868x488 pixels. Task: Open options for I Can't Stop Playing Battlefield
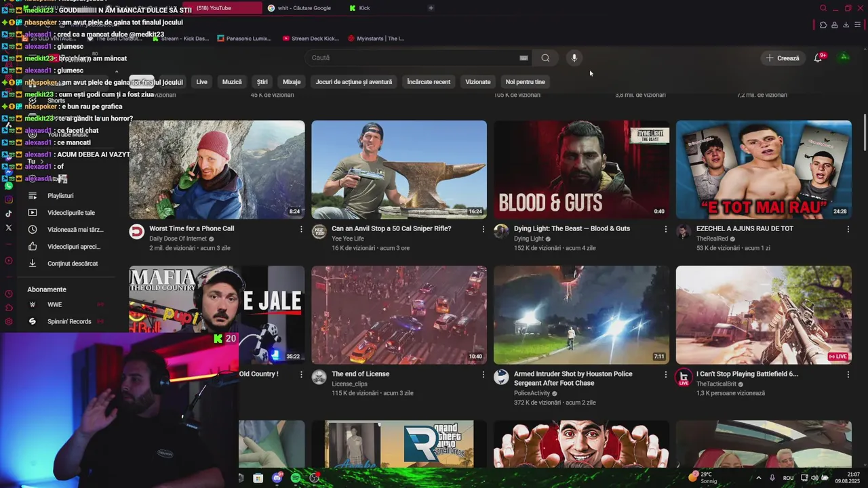tap(848, 374)
